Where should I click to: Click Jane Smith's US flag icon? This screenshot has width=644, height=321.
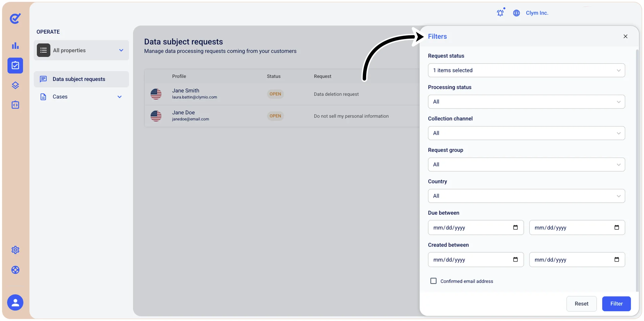(156, 94)
